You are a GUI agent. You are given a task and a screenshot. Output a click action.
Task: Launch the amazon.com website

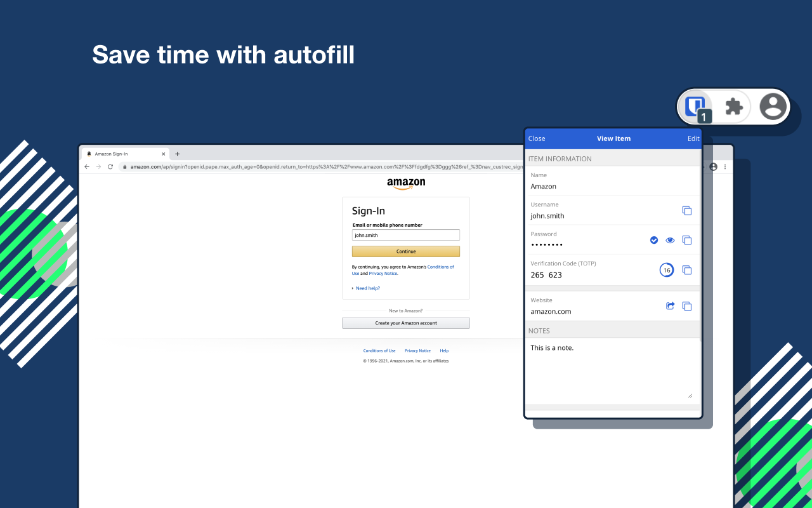(x=670, y=306)
